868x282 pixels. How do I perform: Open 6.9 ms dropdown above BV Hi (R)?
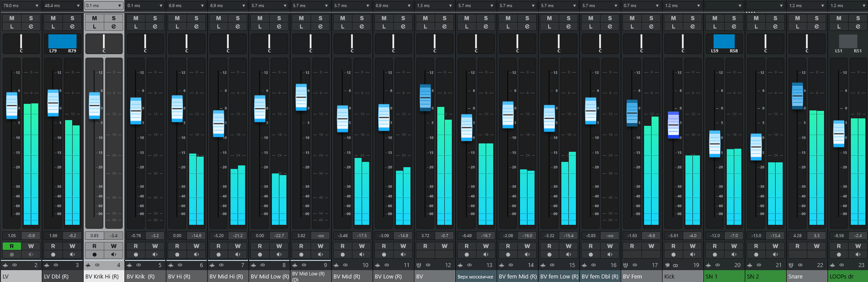pyautogui.click(x=186, y=6)
